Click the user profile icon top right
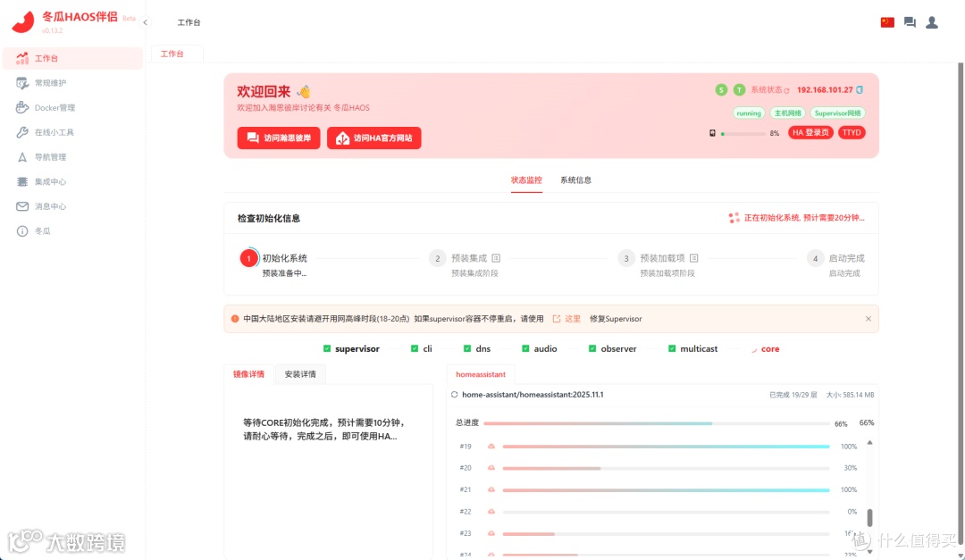965x560 pixels. (932, 21)
